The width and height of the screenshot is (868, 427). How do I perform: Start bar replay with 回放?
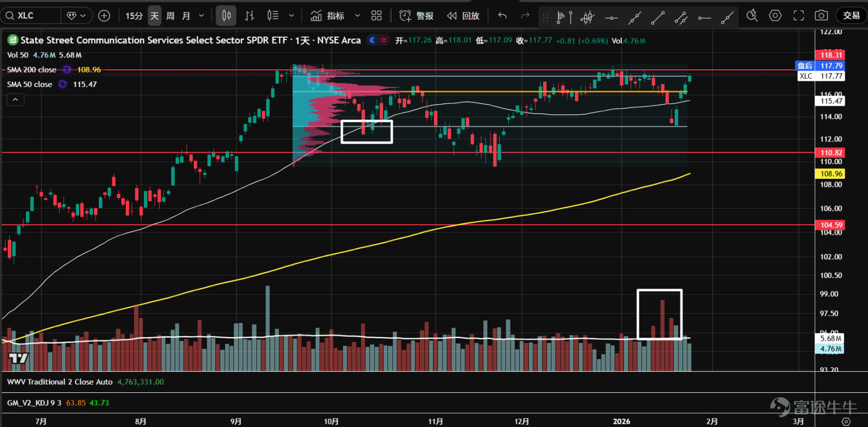tap(463, 16)
